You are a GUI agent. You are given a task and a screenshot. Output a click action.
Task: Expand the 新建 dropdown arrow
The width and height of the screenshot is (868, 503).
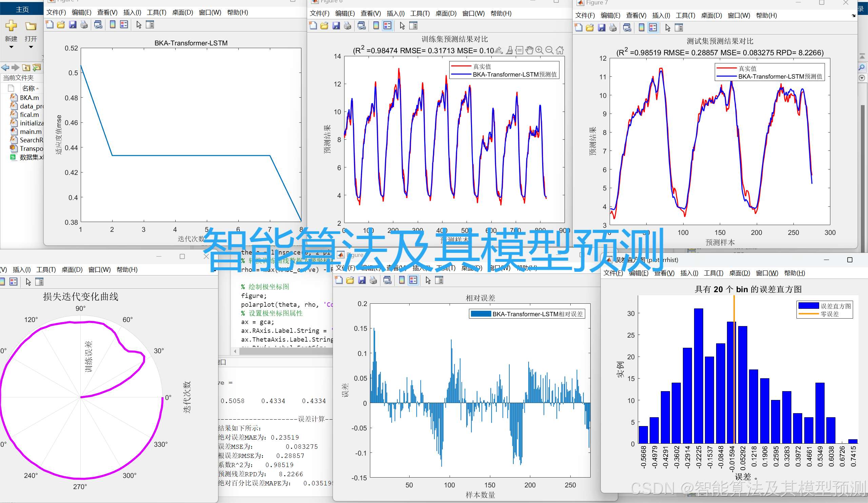tap(11, 47)
